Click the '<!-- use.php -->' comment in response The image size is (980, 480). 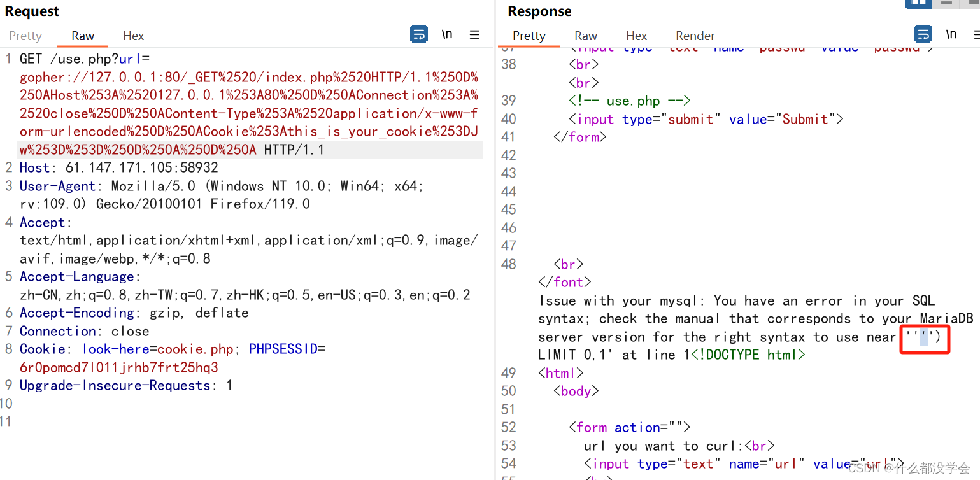630,101
